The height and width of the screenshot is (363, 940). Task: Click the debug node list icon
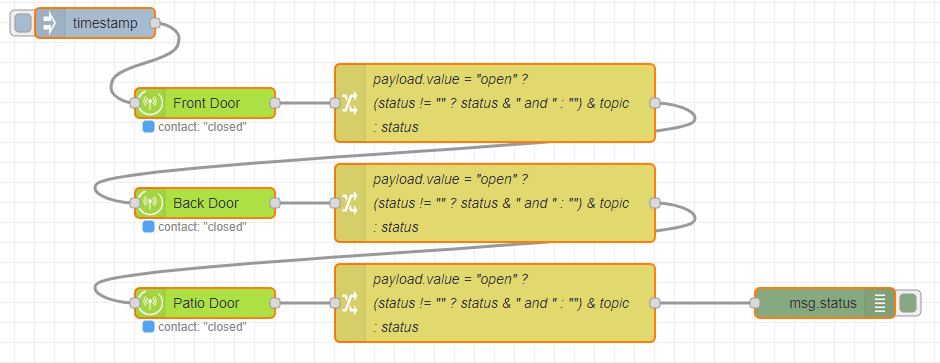(x=879, y=303)
